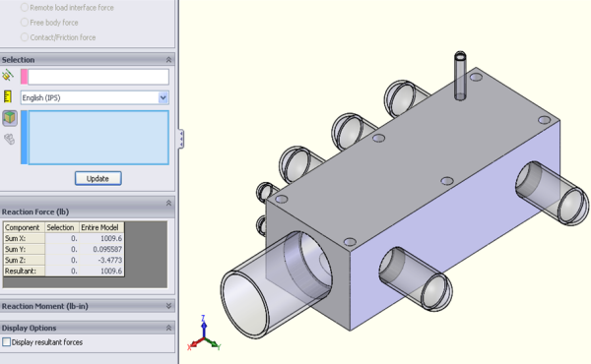Click the Sum X entire model value 1009.6
Image resolution: width=591 pixels, height=364 pixels.
[x=101, y=238]
